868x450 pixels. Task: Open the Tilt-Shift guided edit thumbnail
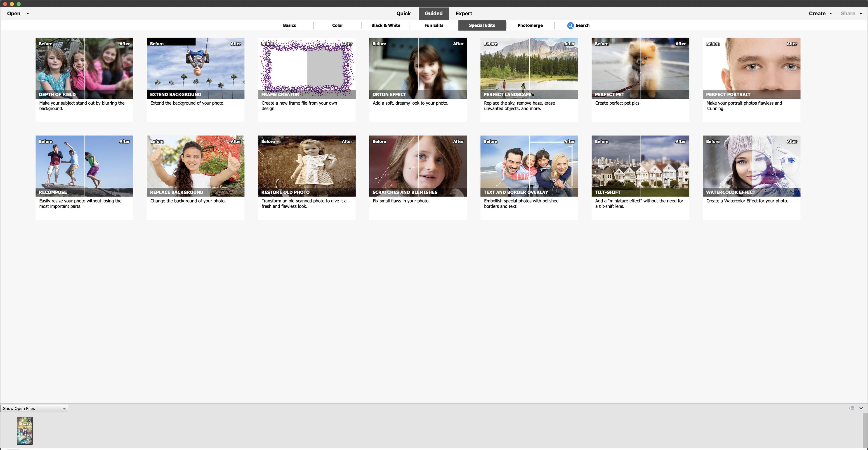click(640, 166)
